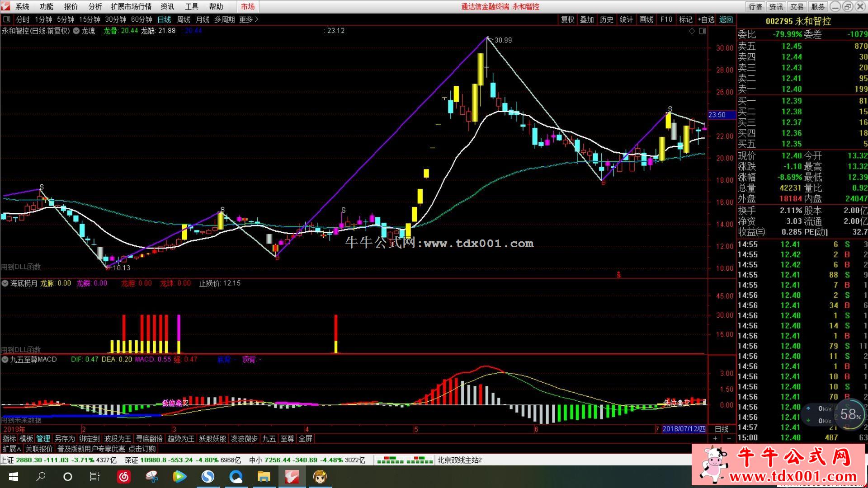Open the Windows Start menu
Viewport: 868px width, 488px height.
[x=13, y=477]
